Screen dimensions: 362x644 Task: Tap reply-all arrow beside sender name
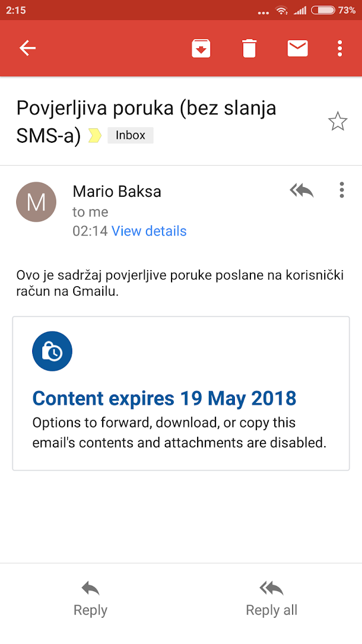point(301,191)
